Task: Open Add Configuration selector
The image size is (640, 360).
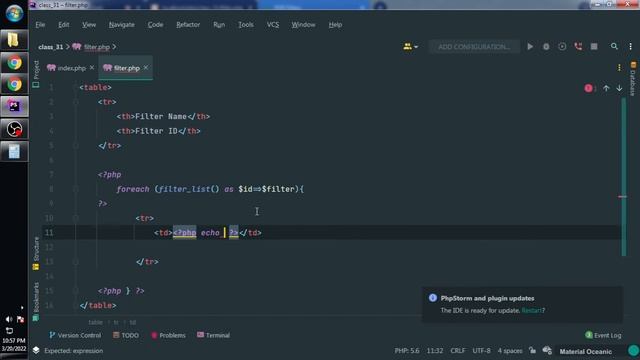Action: (474, 47)
